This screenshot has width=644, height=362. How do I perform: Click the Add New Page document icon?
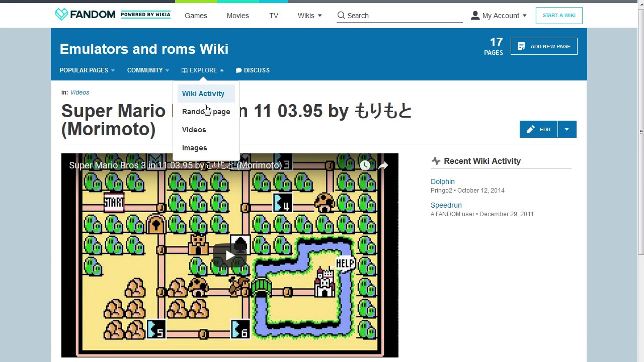pos(521,46)
